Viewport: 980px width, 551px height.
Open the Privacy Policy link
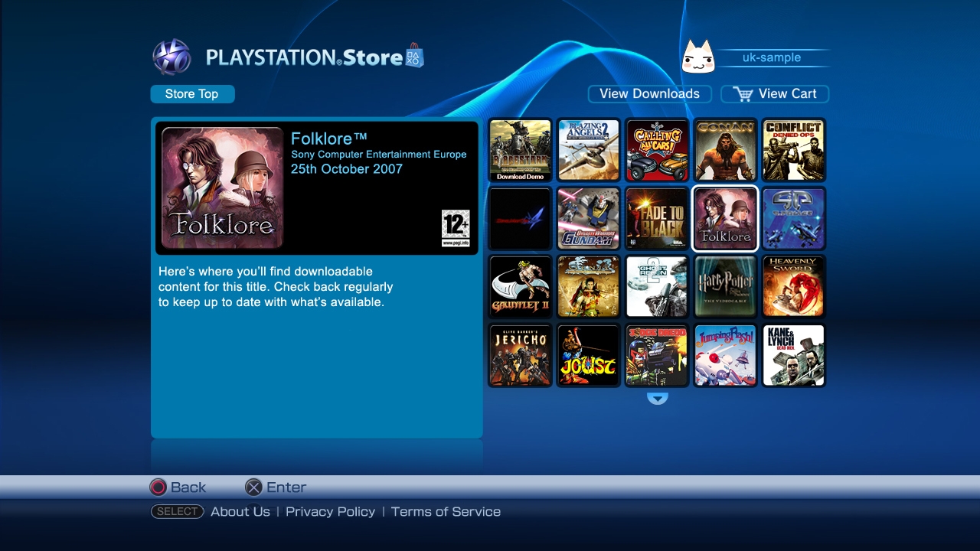[x=331, y=512]
